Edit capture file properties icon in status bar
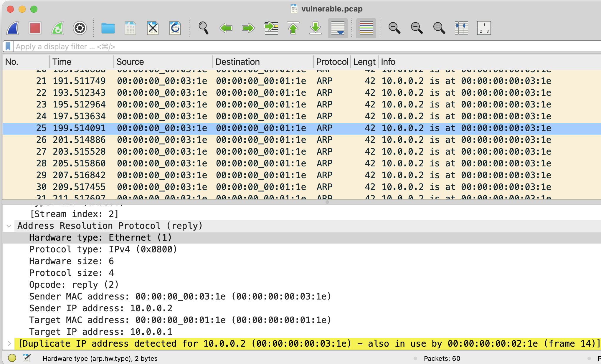The image size is (601, 364). point(27,358)
